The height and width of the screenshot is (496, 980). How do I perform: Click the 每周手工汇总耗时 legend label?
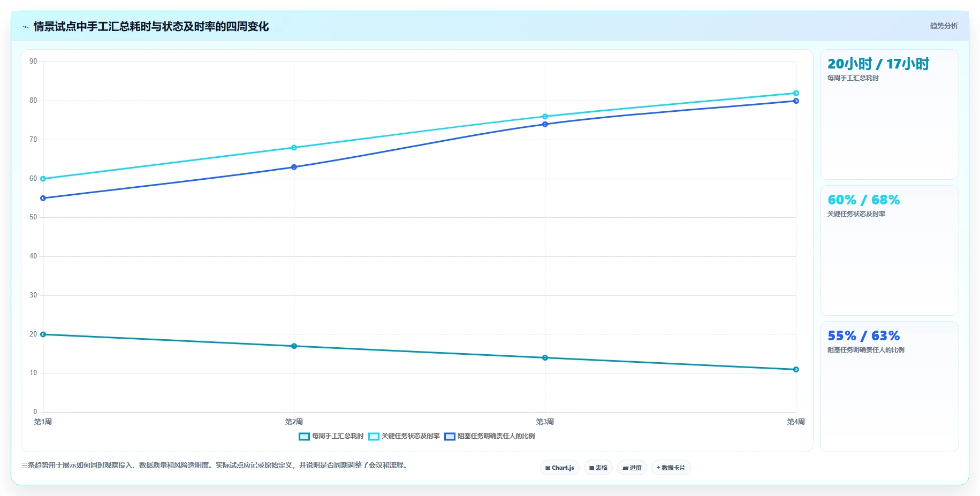pyautogui.click(x=338, y=436)
